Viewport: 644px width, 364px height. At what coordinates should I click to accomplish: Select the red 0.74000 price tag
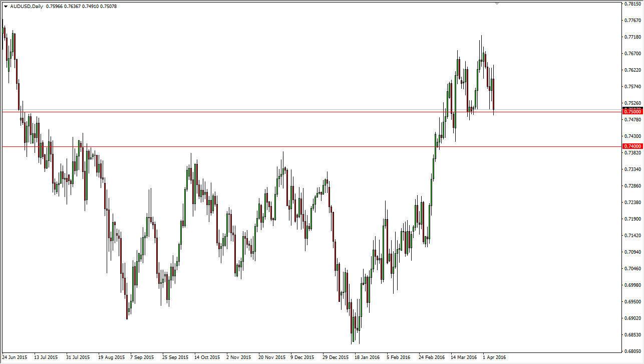(x=632, y=145)
